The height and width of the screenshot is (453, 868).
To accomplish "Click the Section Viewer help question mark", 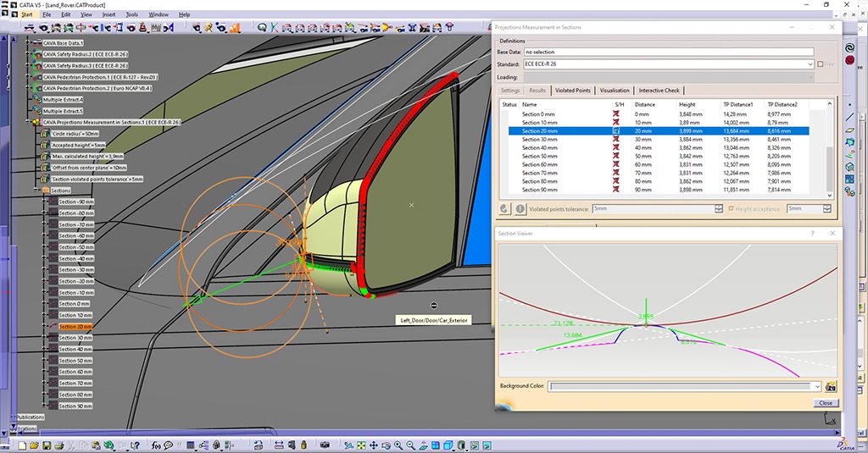I will coord(813,234).
